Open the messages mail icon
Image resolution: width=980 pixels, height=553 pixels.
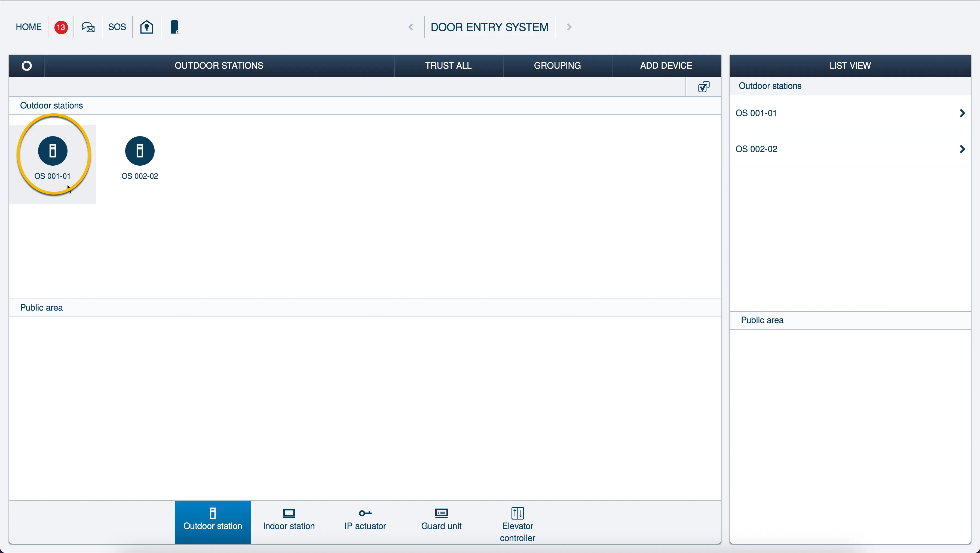[x=88, y=27]
